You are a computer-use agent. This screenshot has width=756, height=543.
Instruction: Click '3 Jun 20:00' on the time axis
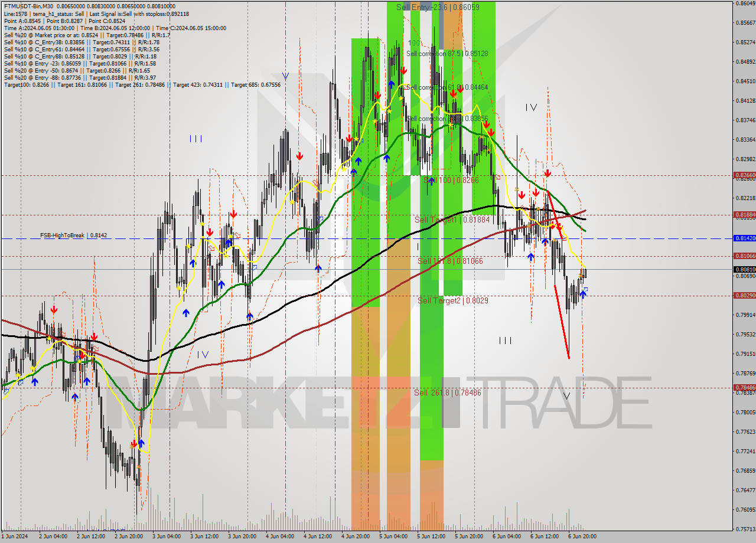(242, 537)
